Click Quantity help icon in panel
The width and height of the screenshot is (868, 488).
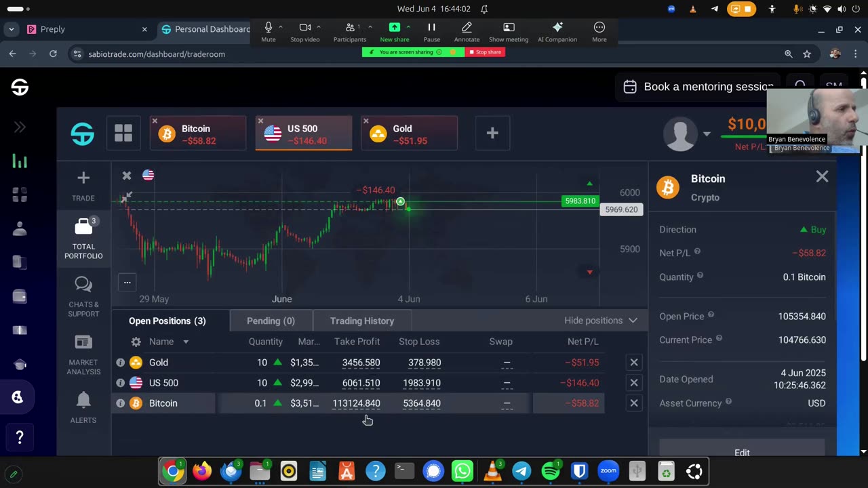pyautogui.click(x=700, y=276)
